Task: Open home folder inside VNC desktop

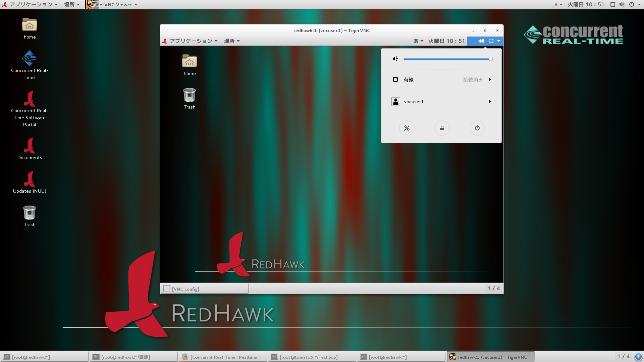Action: pos(190,61)
